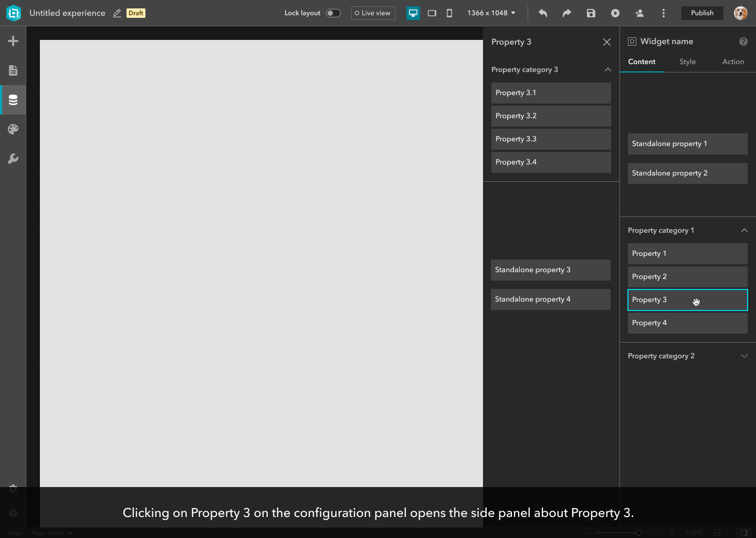756x538 pixels.
Task: Preview the experience with play icon
Action: pos(615,13)
